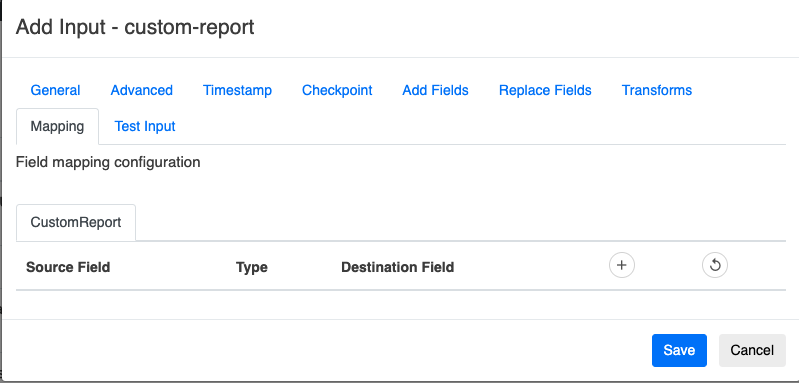The height and width of the screenshot is (383, 799).
Task: Switch to the Advanced tab
Action: point(142,90)
